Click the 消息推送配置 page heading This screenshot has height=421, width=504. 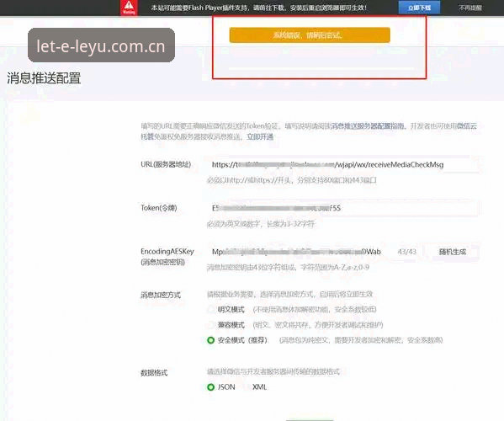44,78
